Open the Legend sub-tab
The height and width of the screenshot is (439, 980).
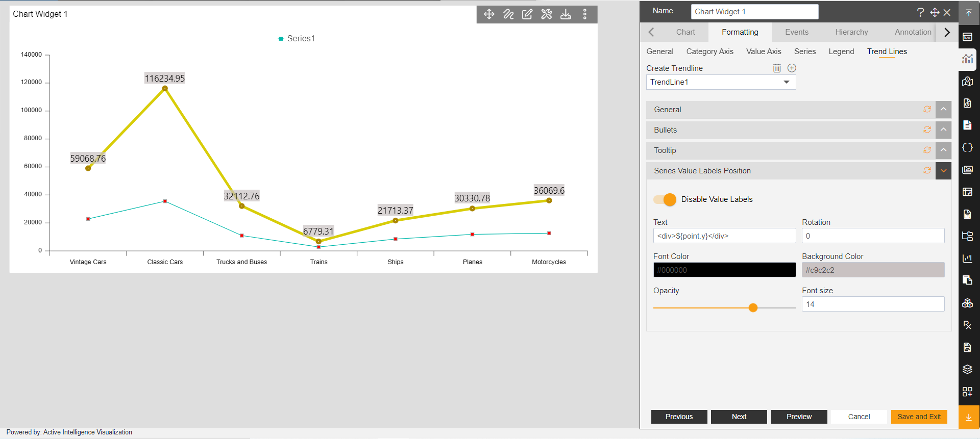point(841,51)
